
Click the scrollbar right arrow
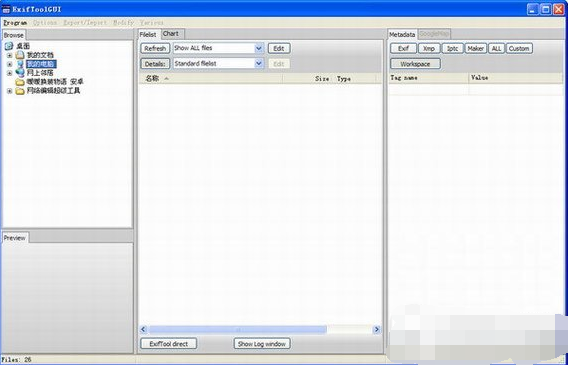point(377,330)
